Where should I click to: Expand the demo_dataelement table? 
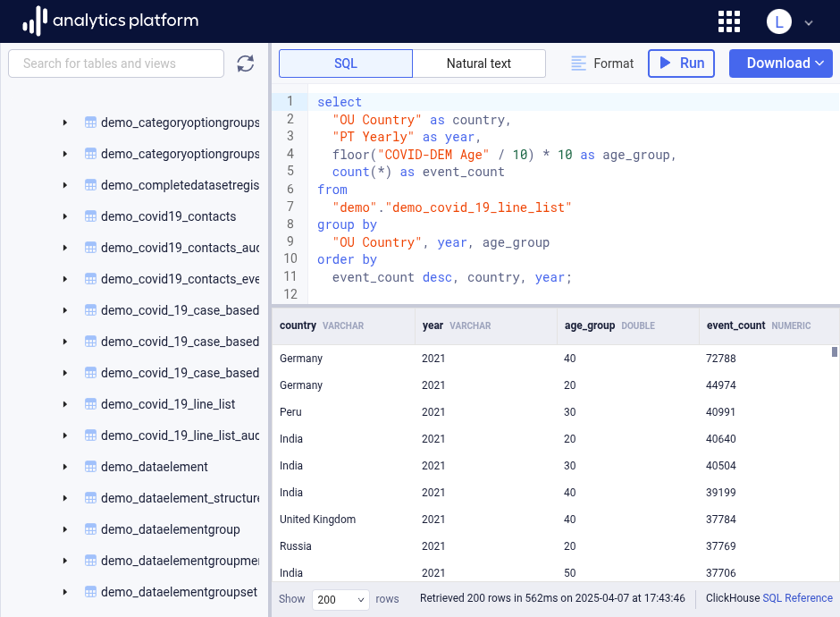(x=65, y=467)
